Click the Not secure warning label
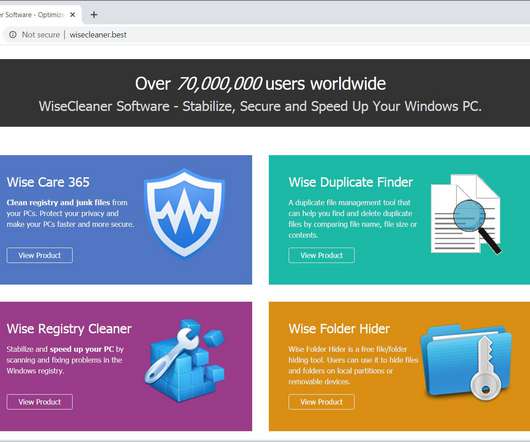The width and height of the screenshot is (530, 442). 41,34
